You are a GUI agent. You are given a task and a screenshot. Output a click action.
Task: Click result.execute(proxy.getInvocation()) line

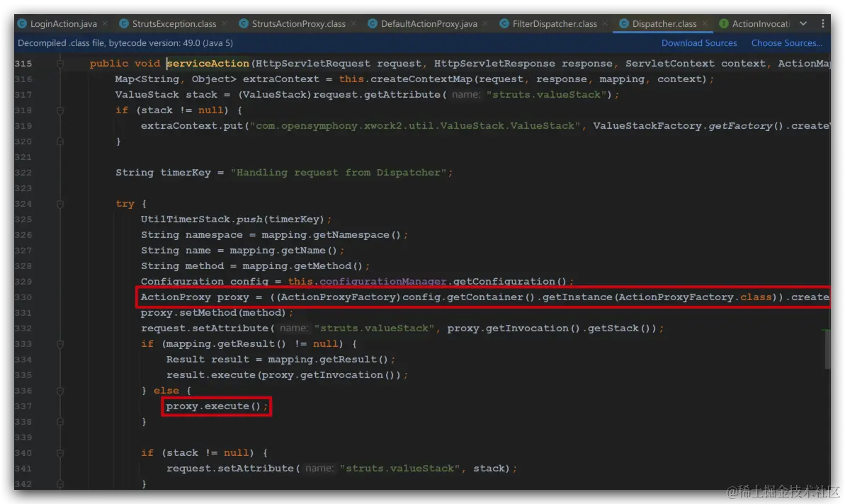pyautogui.click(x=287, y=375)
